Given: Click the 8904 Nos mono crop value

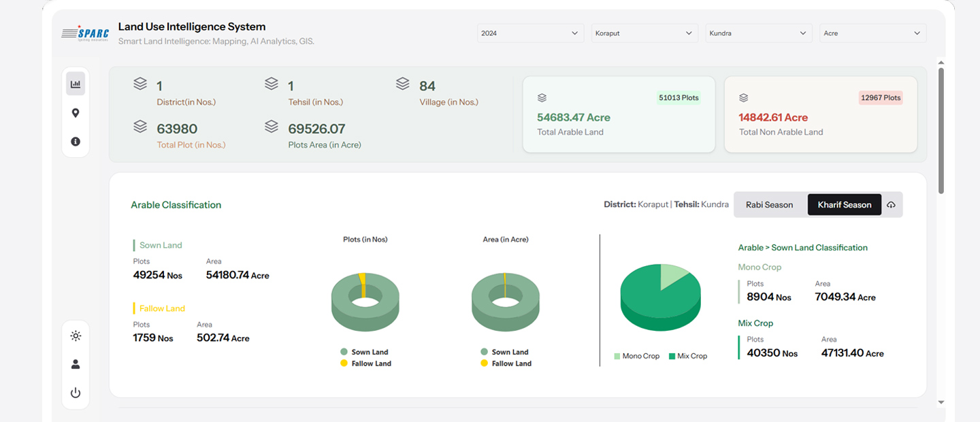Looking at the screenshot, I should (769, 297).
